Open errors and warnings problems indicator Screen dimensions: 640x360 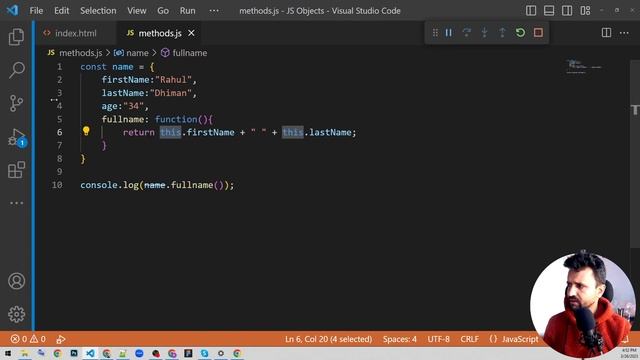[28, 339]
